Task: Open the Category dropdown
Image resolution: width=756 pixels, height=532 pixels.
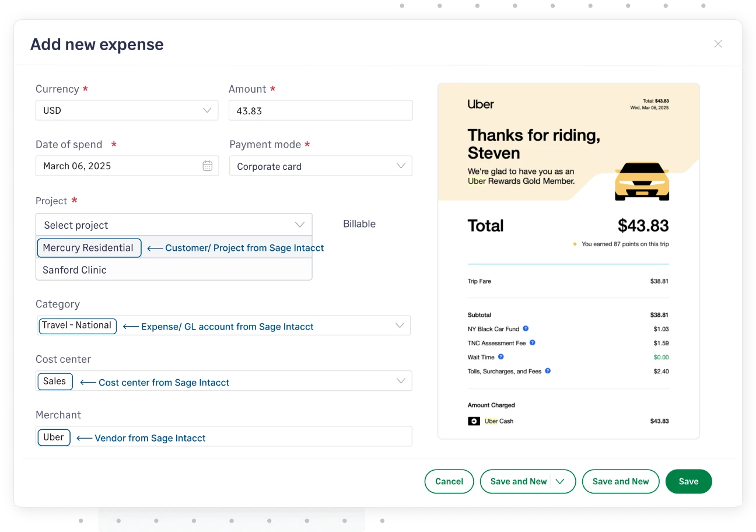Action: 400,325
